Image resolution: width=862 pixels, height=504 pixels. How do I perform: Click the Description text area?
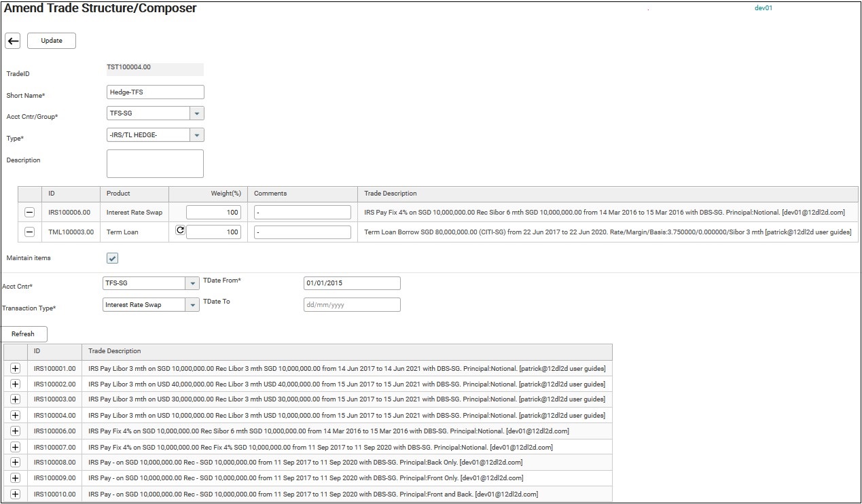coord(156,164)
